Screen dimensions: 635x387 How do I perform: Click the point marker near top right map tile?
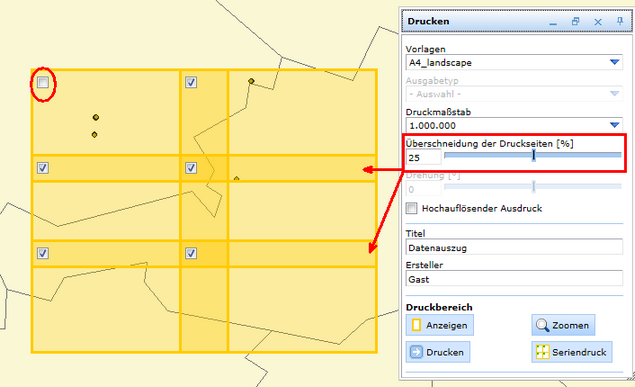point(251,81)
